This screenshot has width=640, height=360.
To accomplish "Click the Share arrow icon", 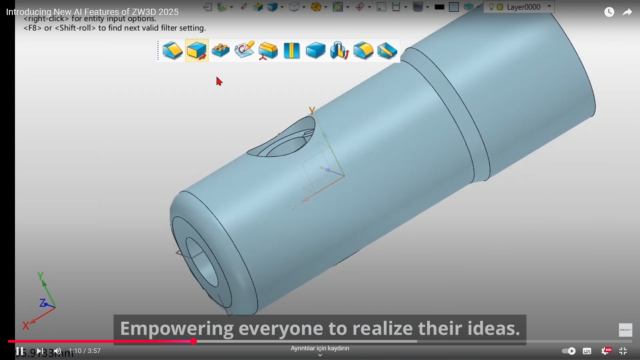I will [627, 12].
